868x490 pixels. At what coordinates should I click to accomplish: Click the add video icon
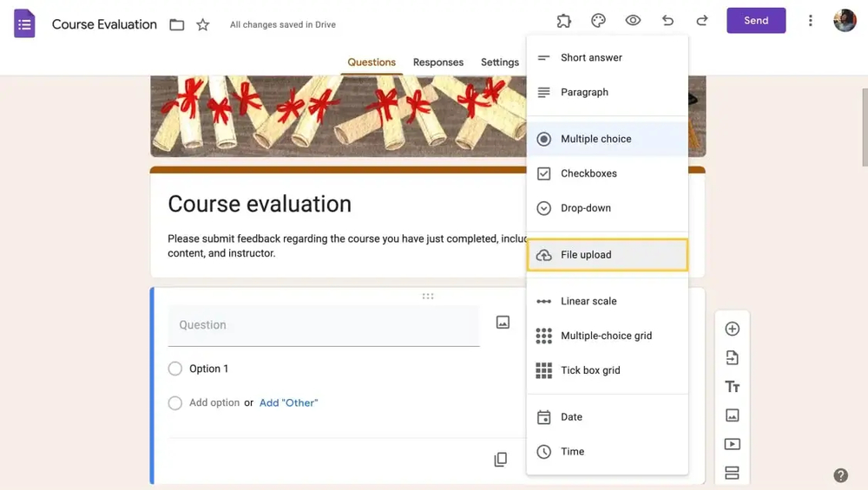(732, 444)
